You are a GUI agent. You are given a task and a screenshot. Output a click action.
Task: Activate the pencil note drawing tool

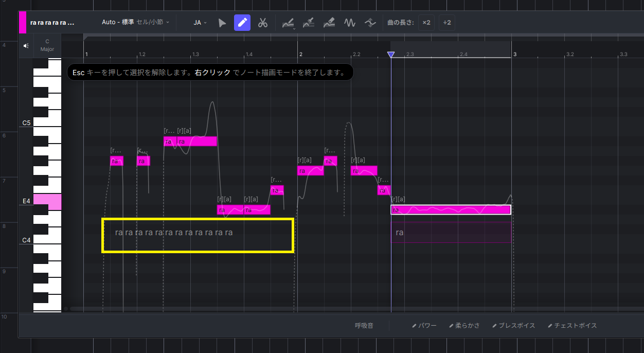coord(242,23)
